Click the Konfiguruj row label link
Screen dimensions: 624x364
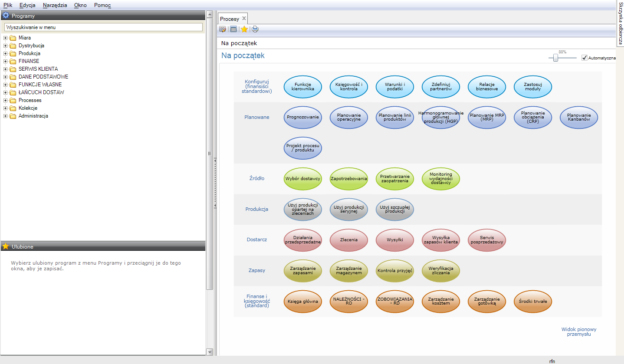point(257,86)
